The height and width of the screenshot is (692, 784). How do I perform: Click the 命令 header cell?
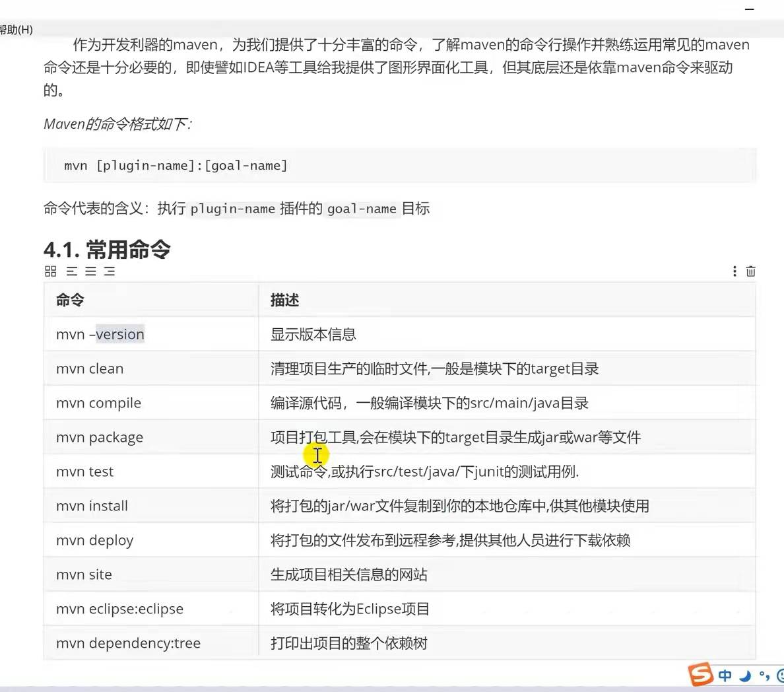[x=151, y=300]
